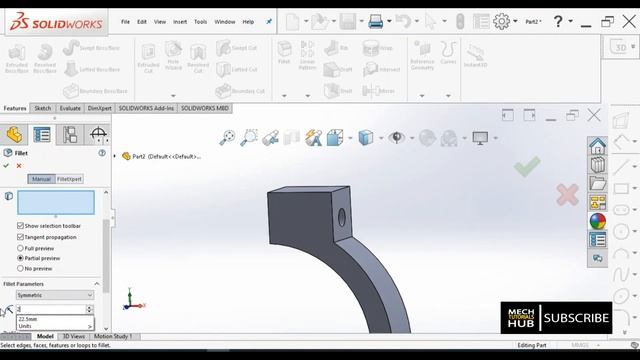Click the Zoom to Fit icon

pyautogui.click(x=227, y=138)
